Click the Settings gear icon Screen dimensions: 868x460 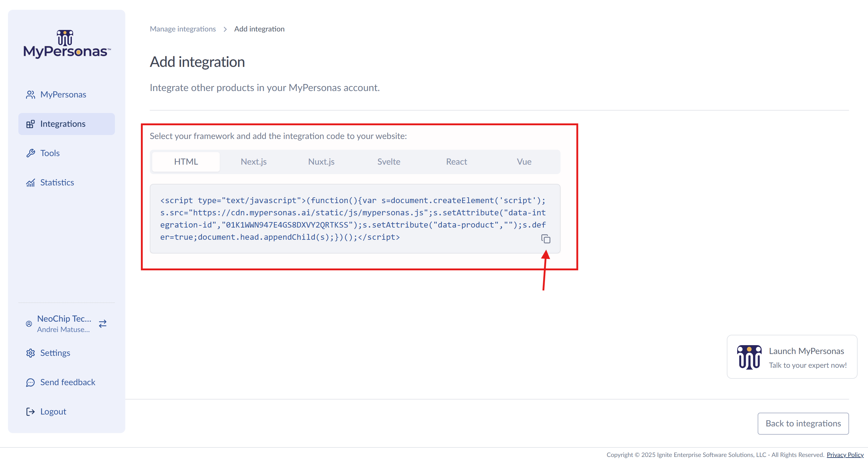pyautogui.click(x=30, y=353)
